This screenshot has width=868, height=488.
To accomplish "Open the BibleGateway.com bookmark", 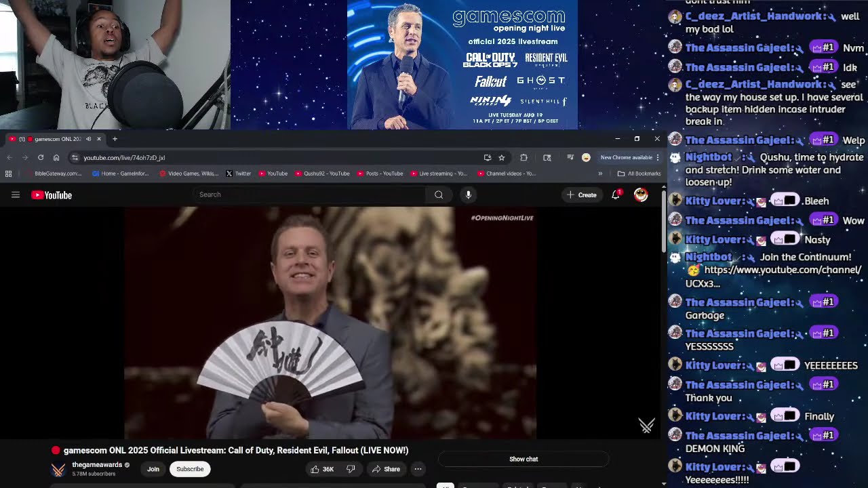I will point(53,174).
